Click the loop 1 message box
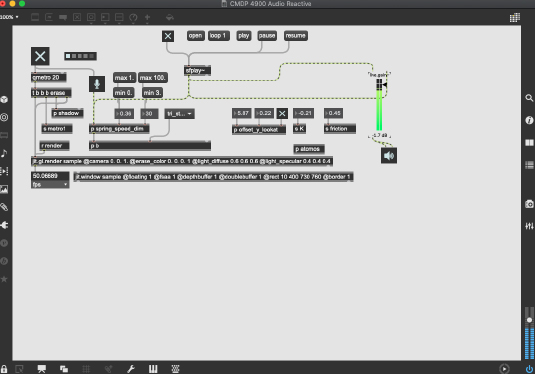The image size is (535, 374). point(219,35)
